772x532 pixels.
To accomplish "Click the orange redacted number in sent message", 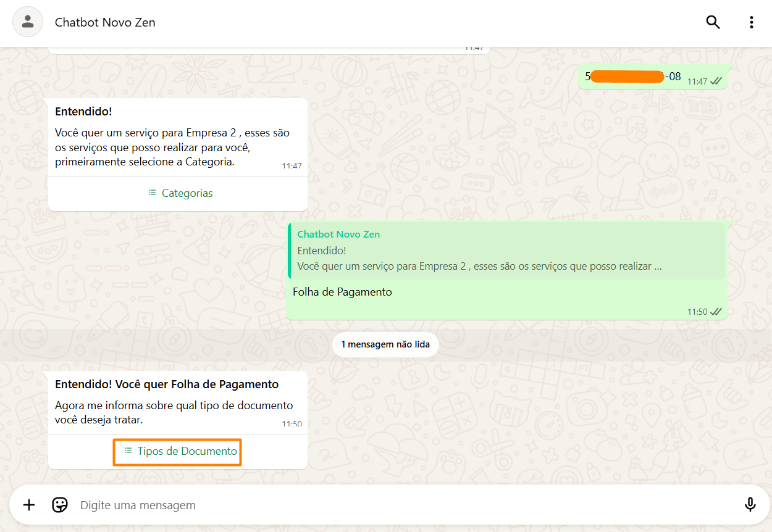I will click(x=626, y=77).
